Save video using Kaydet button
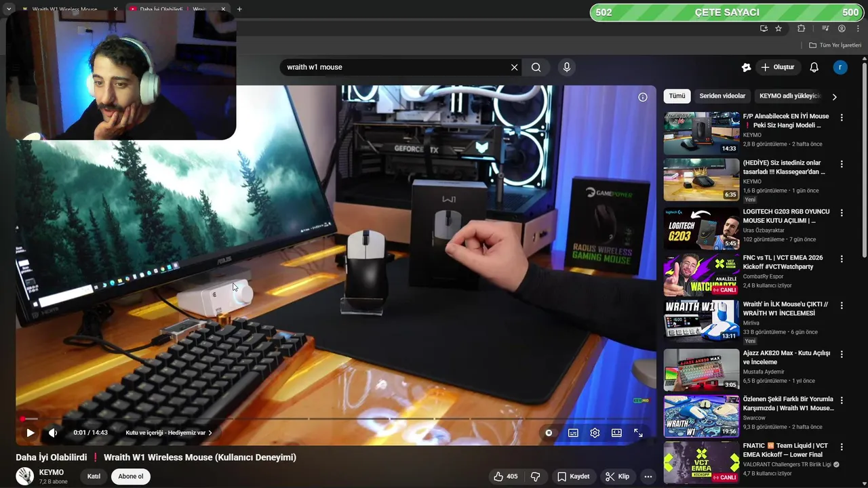Image resolution: width=868 pixels, height=488 pixels. [x=573, y=476]
